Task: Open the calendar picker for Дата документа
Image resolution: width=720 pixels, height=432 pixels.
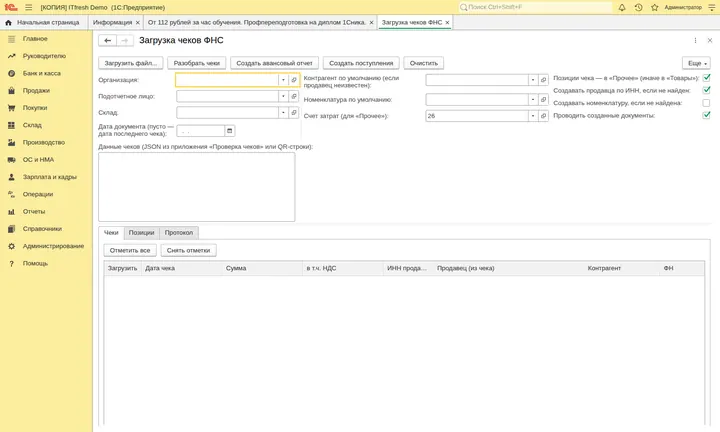Action: pyautogui.click(x=230, y=131)
